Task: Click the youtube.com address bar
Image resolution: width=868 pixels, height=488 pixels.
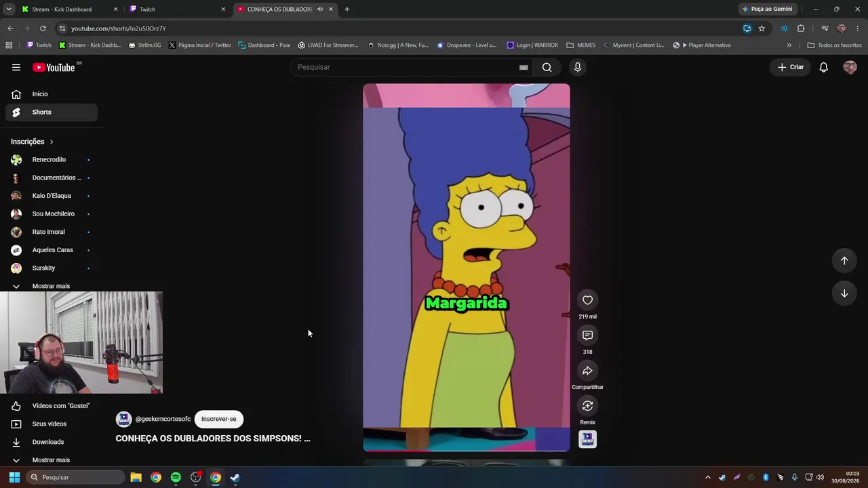Action: click(400, 28)
